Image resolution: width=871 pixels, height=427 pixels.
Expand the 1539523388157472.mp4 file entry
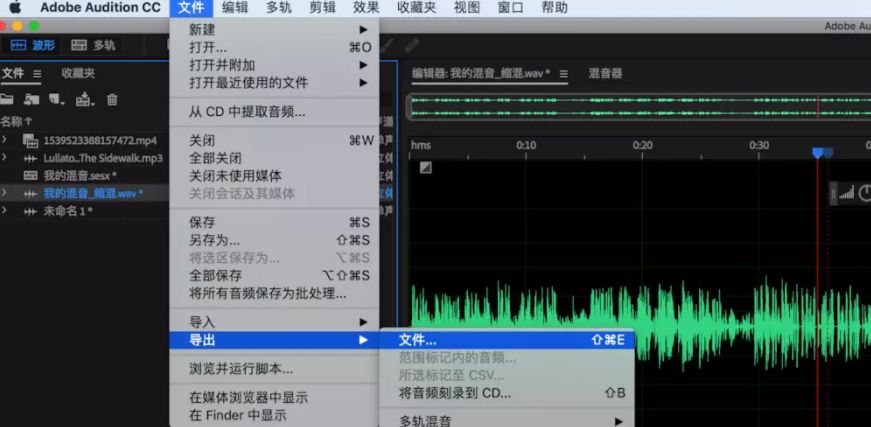point(4,139)
